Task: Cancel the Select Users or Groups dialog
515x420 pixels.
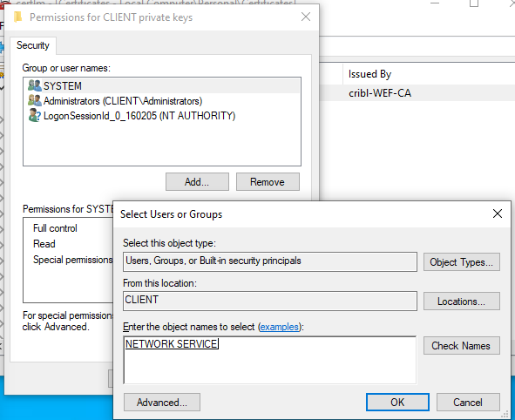Action: (468, 403)
